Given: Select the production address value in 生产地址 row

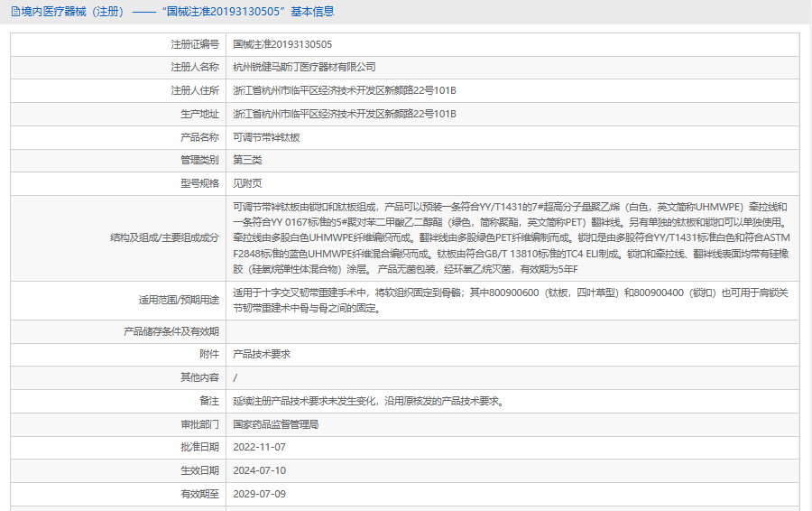Looking at the screenshot, I should [345, 114].
